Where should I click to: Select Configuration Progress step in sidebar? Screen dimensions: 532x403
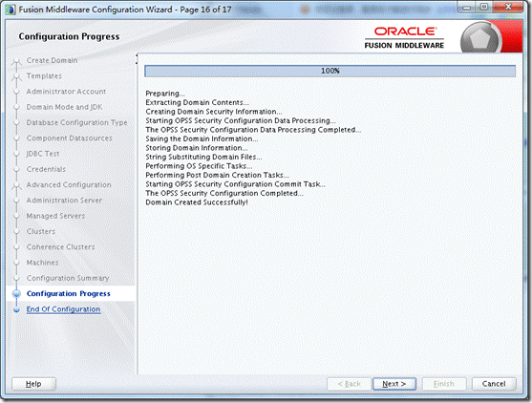(x=69, y=294)
